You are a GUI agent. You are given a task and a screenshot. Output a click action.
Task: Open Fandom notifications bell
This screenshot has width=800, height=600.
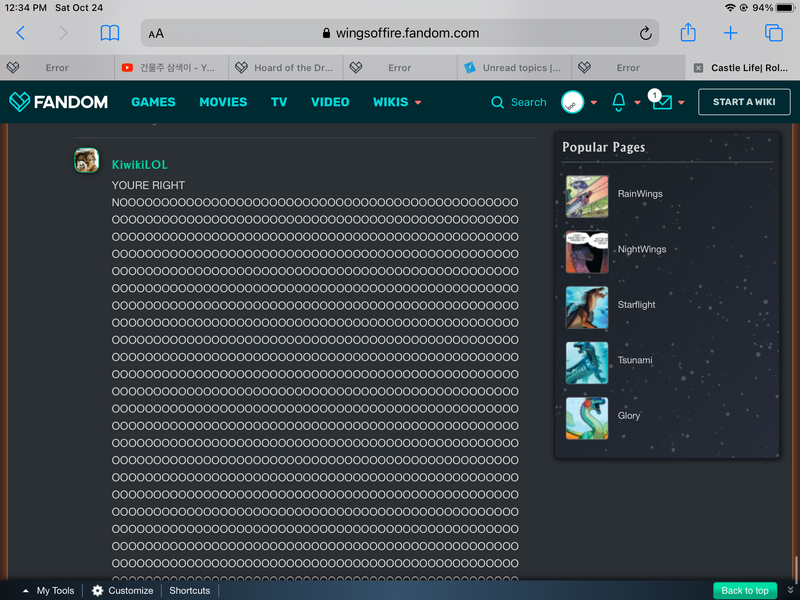pyautogui.click(x=619, y=102)
